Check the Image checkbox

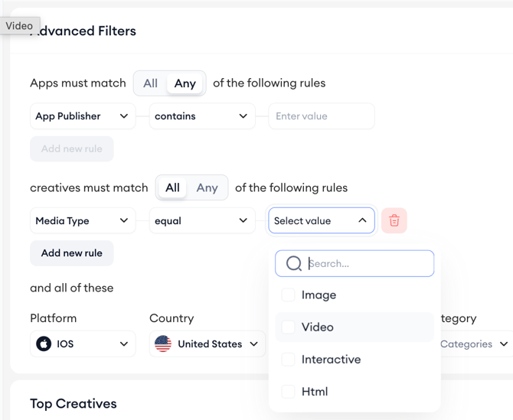[x=288, y=295]
